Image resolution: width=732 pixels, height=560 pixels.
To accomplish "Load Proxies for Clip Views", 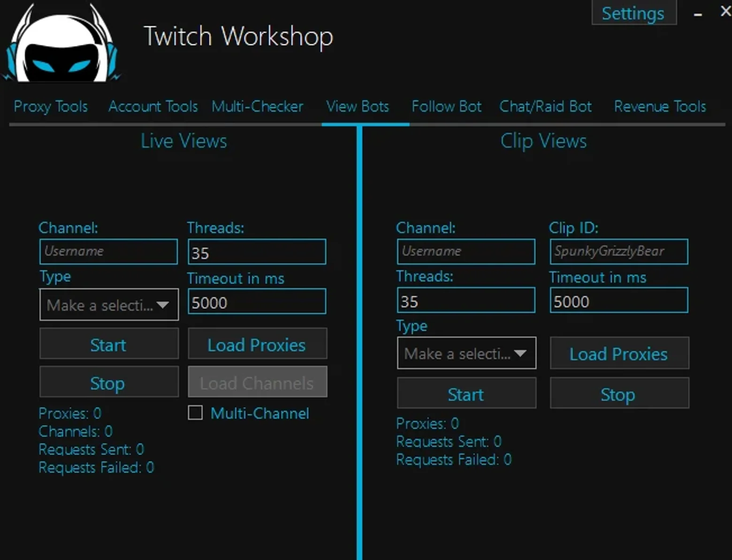I will tap(619, 353).
